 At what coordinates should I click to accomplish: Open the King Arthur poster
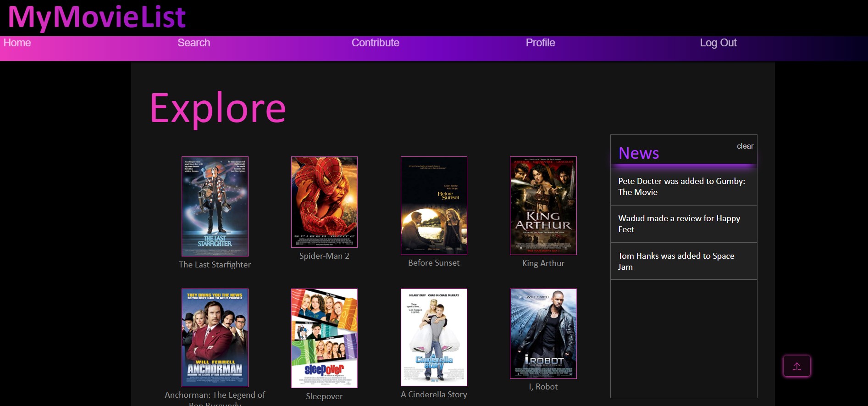click(x=543, y=206)
